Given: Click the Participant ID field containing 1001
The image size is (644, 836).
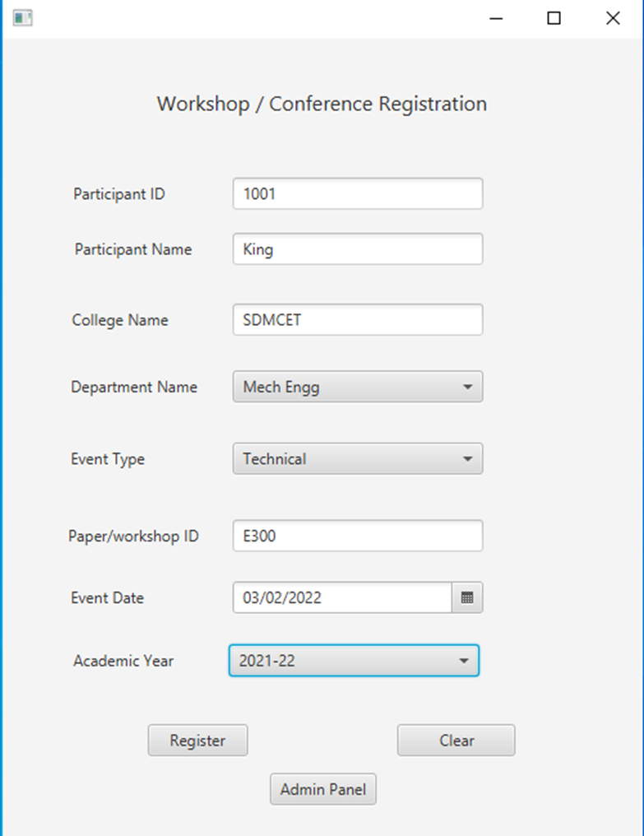Looking at the screenshot, I should point(357,193).
